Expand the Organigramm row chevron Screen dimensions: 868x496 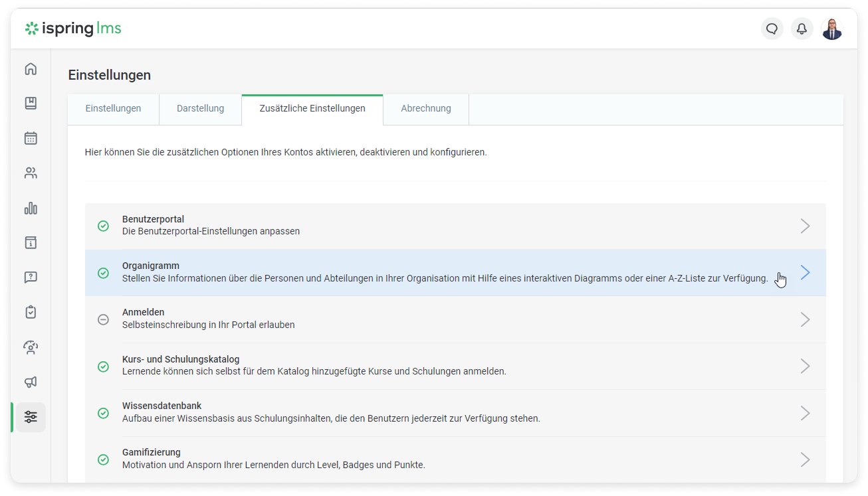click(805, 272)
